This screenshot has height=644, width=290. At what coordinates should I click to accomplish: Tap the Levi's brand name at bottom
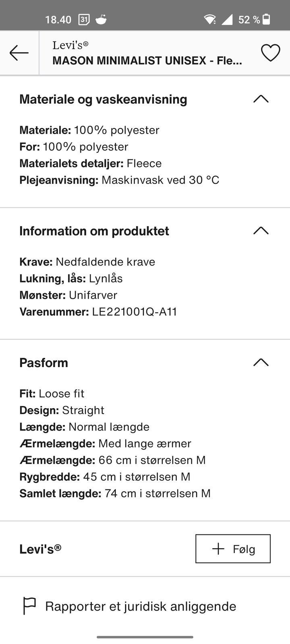click(40, 549)
